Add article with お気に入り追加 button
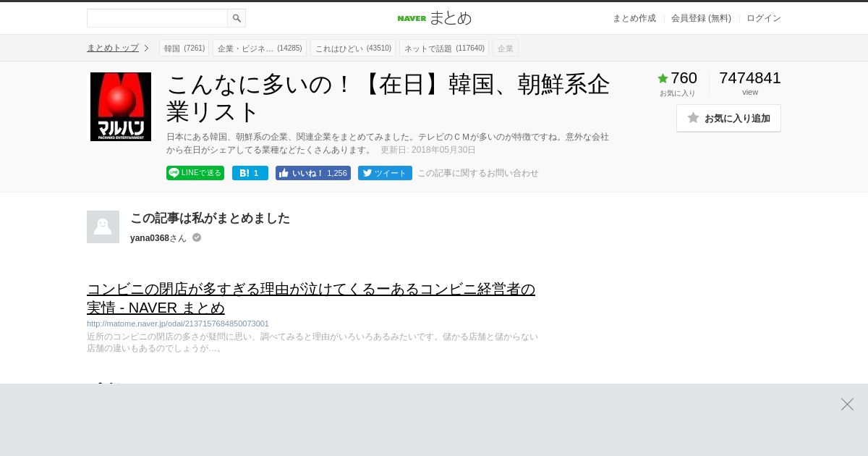Image resolution: width=868 pixels, height=456 pixels. click(x=728, y=118)
